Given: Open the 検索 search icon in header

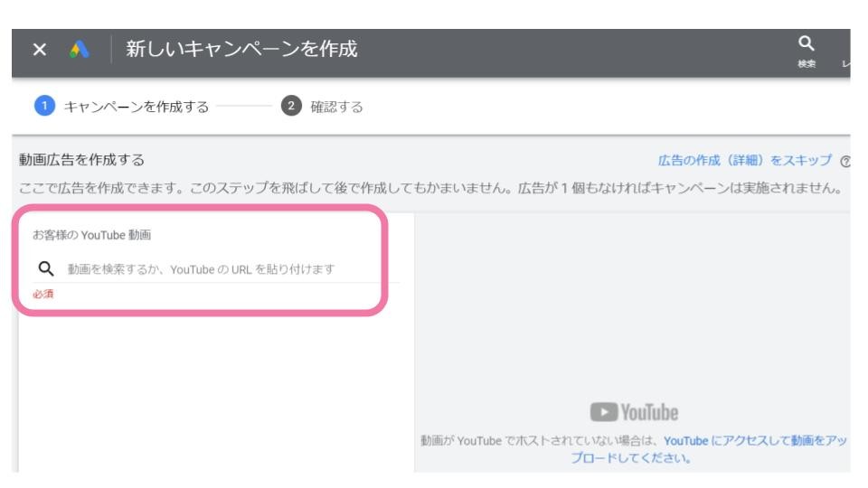Looking at the screenshot, I should [806, 52].
